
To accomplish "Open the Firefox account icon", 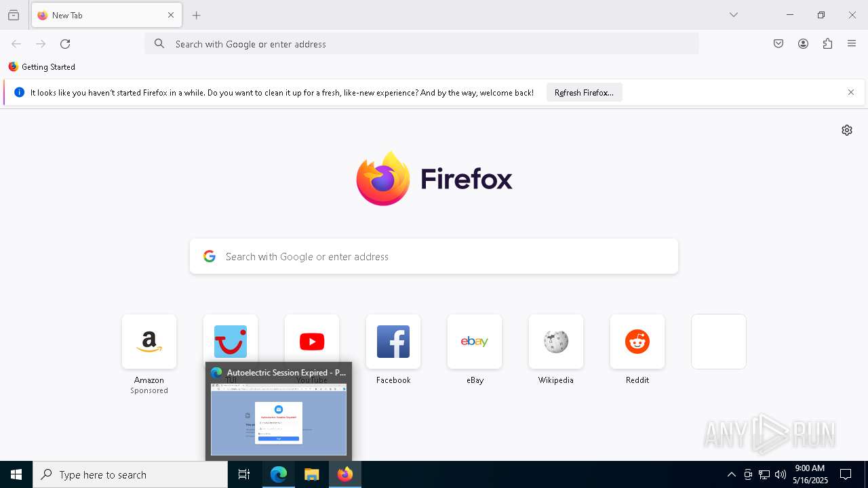I will point(803,44).
